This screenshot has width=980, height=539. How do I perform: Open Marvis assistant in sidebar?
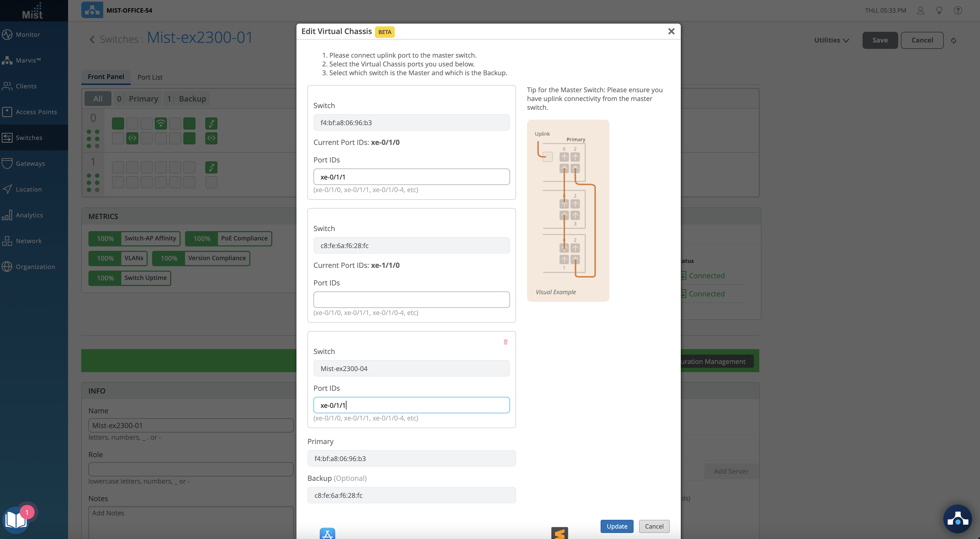coord(28,60)
